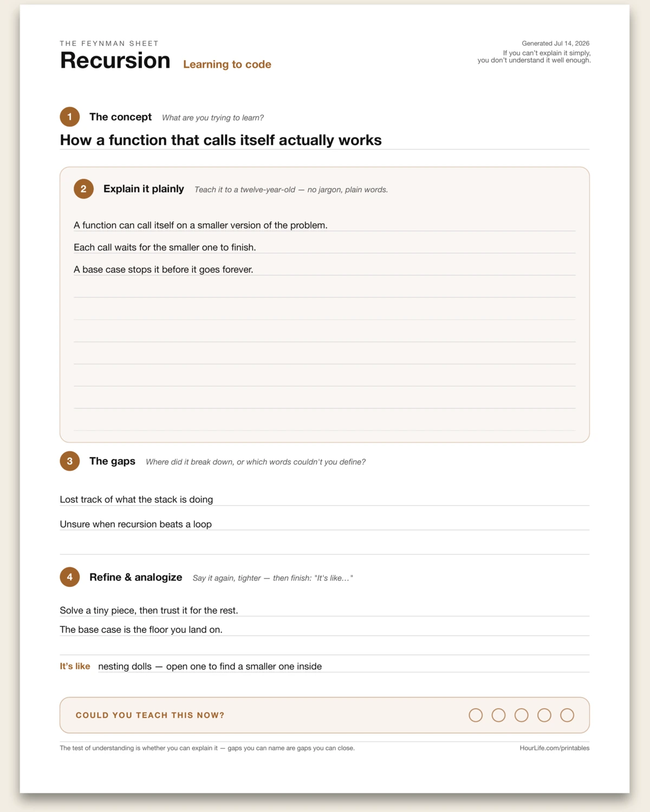Click the step 4 numbered circle
This screenshot has width=650, height=812.
(x=70, y=577)
